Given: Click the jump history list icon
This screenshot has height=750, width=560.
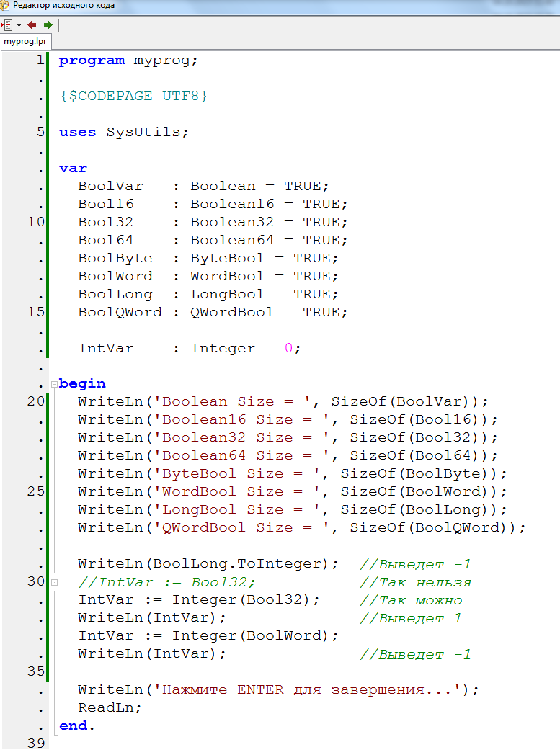Looking at the screenshot, I should point(7,25).
